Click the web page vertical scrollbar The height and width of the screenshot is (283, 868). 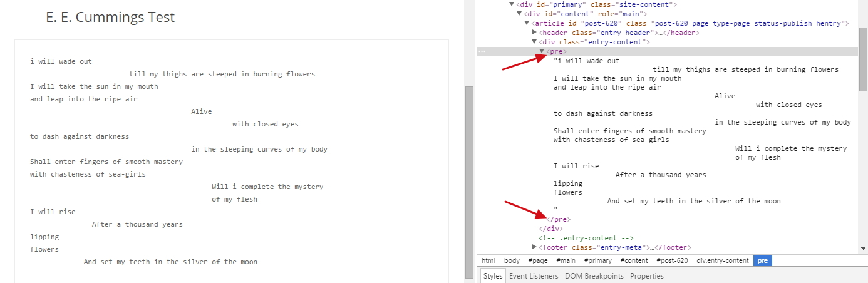click(x=469, y=182)
